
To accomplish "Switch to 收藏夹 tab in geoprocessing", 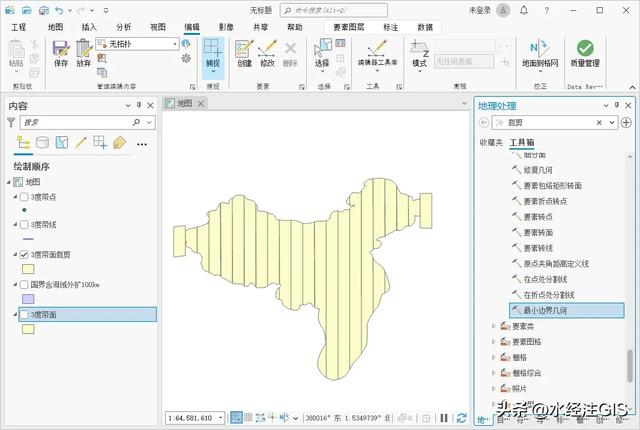I will tap(491, 142).
